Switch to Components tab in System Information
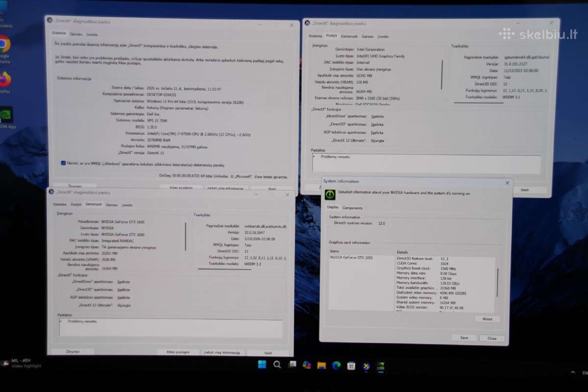 (x=352, y=208)
